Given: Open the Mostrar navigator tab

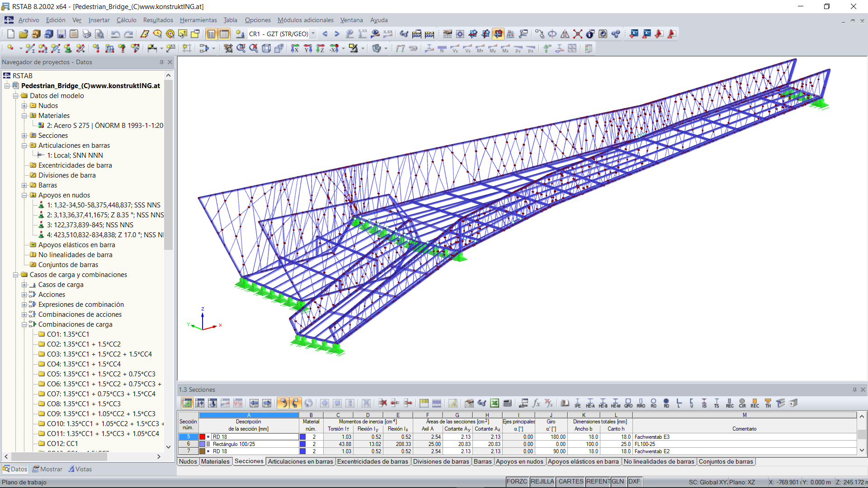Looking at the screenshot, I should pos(47,469).
